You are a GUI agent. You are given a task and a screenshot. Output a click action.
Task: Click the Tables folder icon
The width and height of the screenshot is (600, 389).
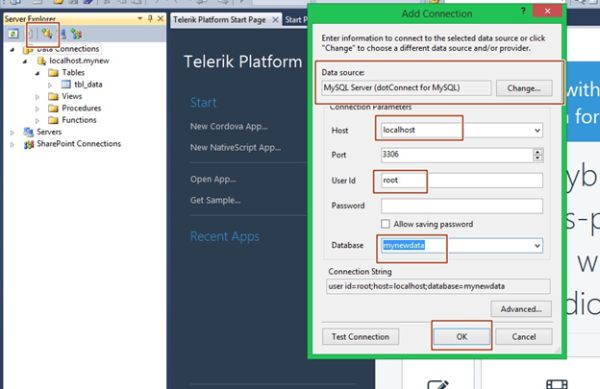(x=53, y=72)
